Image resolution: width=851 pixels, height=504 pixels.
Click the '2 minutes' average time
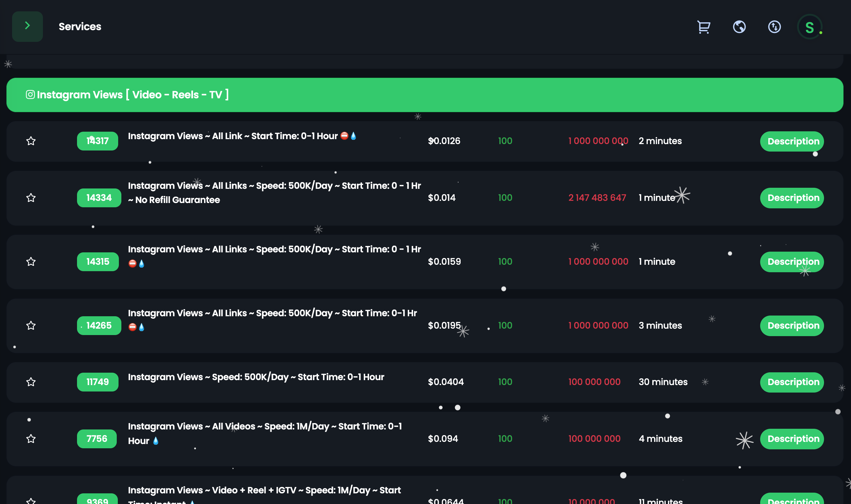[x=660, y=141]
